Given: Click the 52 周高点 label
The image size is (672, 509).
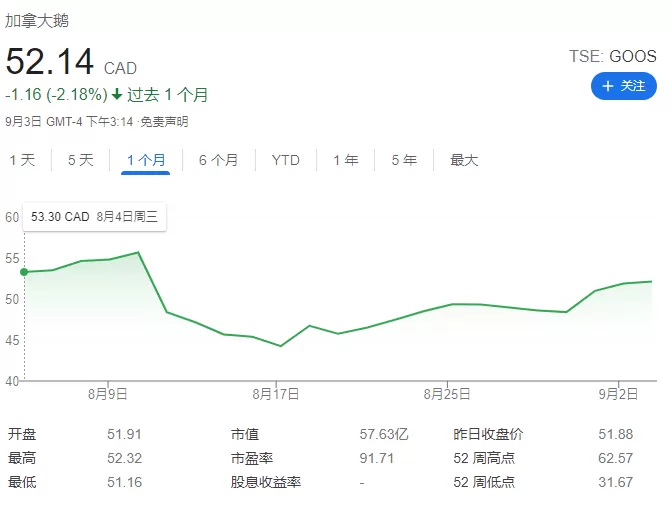Looking at the screenshot, I should [484, 458].
